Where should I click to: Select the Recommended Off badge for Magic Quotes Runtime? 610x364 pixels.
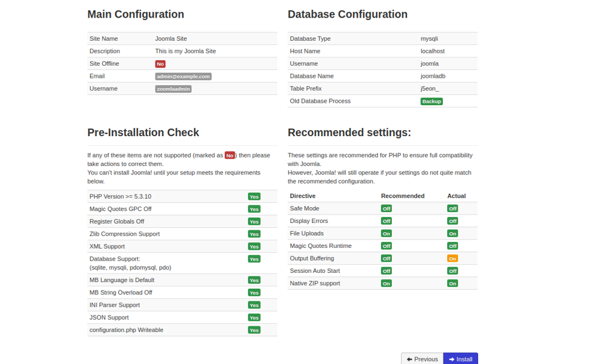click(x=386, y=246)
